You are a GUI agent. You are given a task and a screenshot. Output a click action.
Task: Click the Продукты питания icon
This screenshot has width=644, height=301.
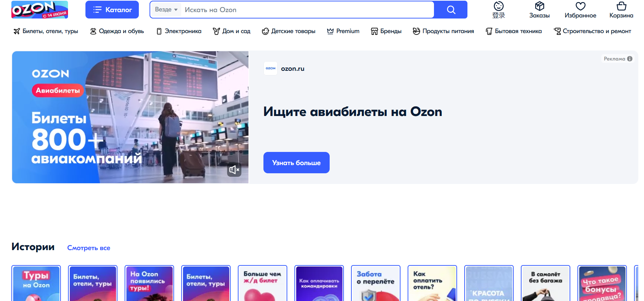[x=417, y=31]
